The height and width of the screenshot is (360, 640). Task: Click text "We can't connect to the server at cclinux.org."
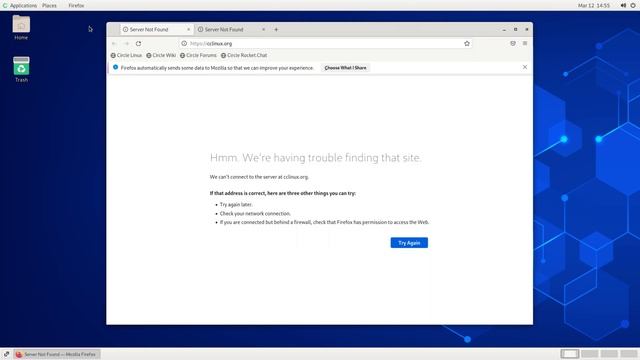click(x=259, y=177)
